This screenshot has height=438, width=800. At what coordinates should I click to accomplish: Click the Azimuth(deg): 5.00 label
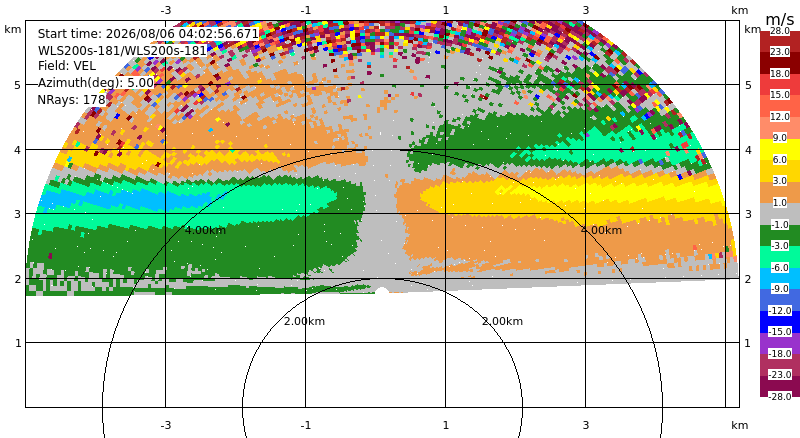(95, 83)
